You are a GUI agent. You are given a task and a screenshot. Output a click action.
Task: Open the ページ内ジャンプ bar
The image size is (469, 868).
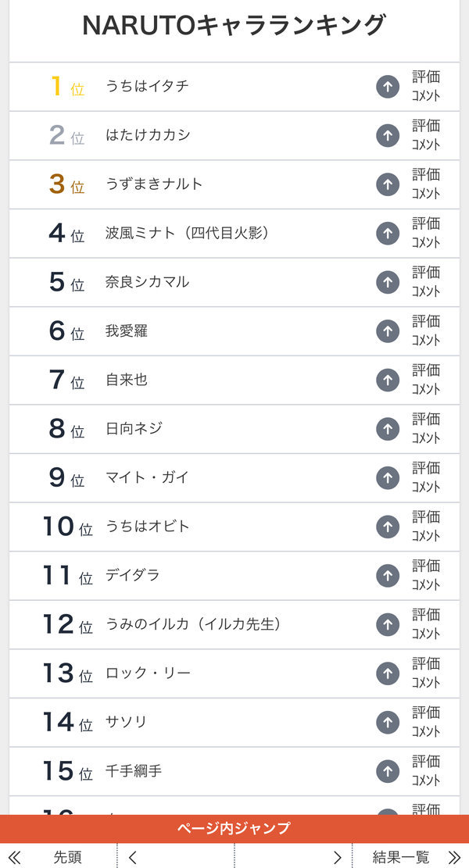[234, 828]
